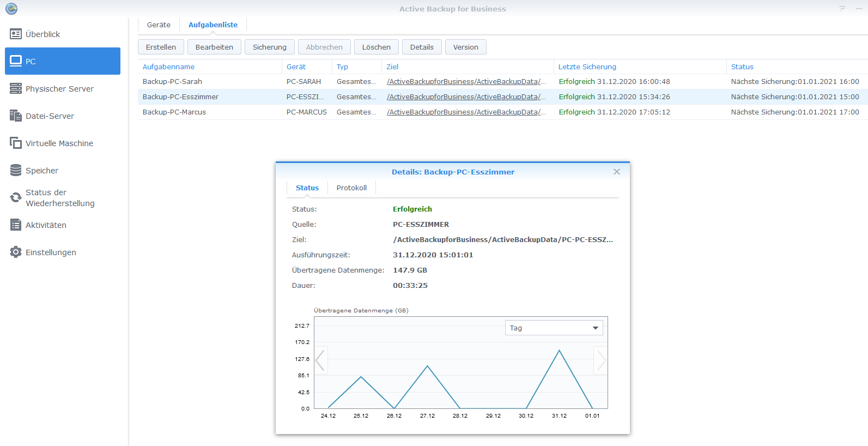The width and height of the screenshot is (868, 446).
Task: Sort by the Letzte Sicherung column header
Action: click(587, 67)
